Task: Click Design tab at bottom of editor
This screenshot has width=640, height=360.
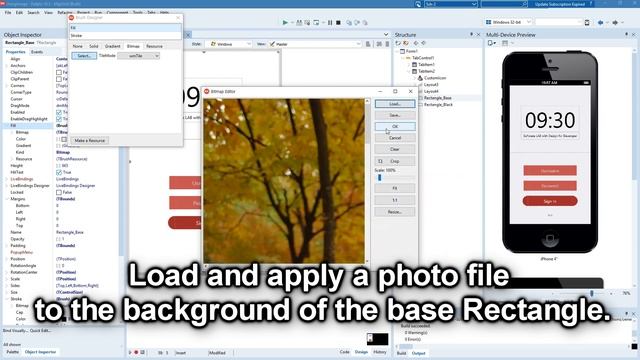Action: pyautogui.click(x=361, y=352)
